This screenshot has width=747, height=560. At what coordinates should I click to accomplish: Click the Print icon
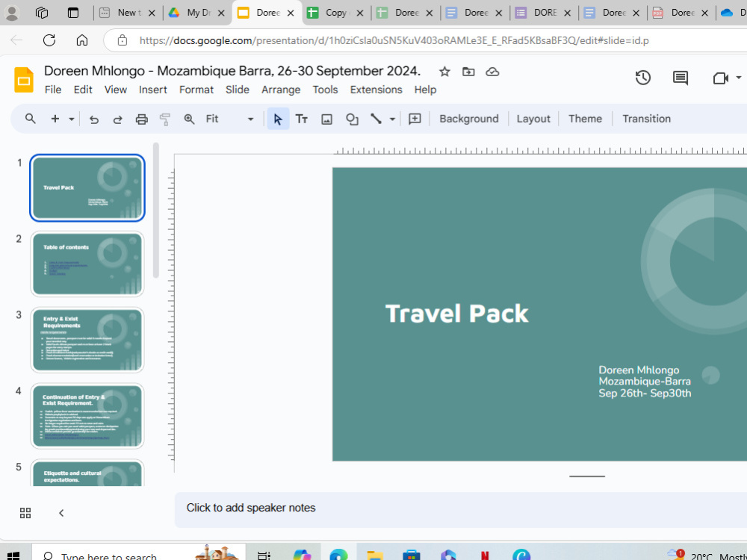141,119
